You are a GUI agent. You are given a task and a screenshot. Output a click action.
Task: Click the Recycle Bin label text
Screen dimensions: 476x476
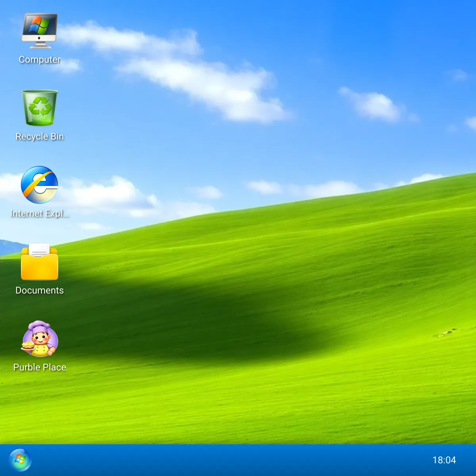(40, 136)
